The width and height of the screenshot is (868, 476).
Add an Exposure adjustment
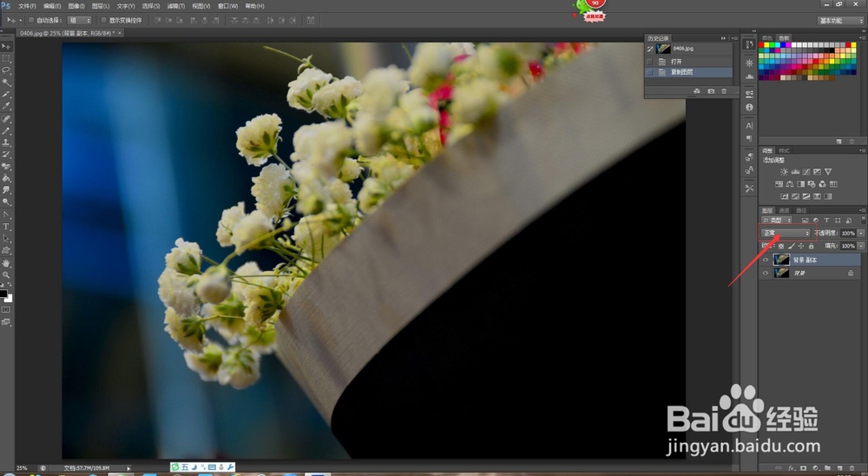click(817, 172)
